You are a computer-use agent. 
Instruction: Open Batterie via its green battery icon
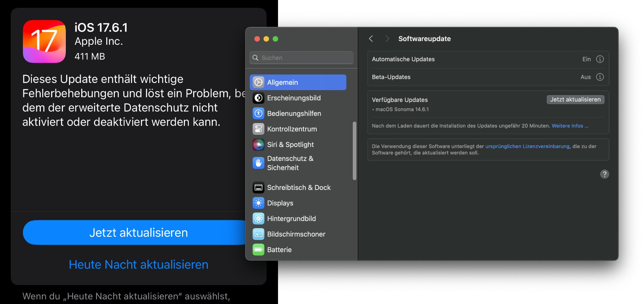pos(258,250)
